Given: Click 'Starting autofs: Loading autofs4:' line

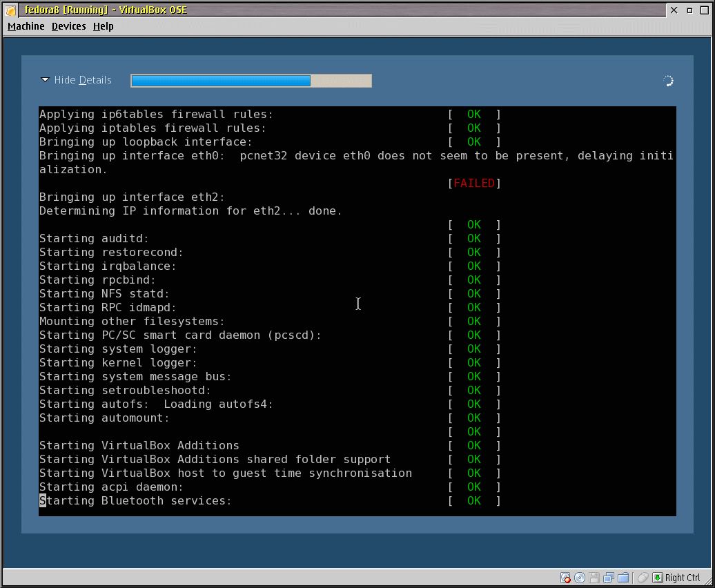Looking at the screenshot, I should click(x=156, y=404).
